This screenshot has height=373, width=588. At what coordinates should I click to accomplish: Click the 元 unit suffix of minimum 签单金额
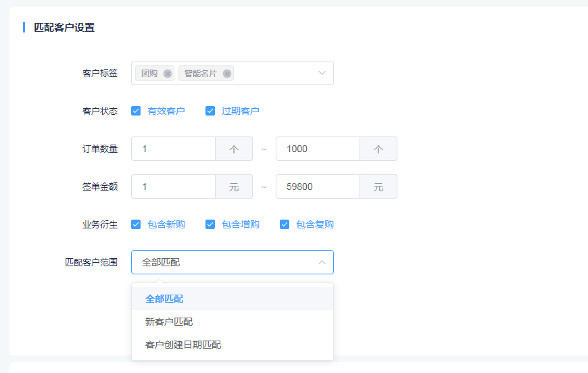pyautogui.click(x=234, y=187)
